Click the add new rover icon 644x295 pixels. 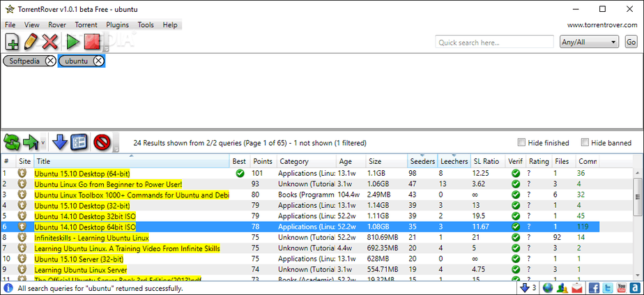point(12,42)
